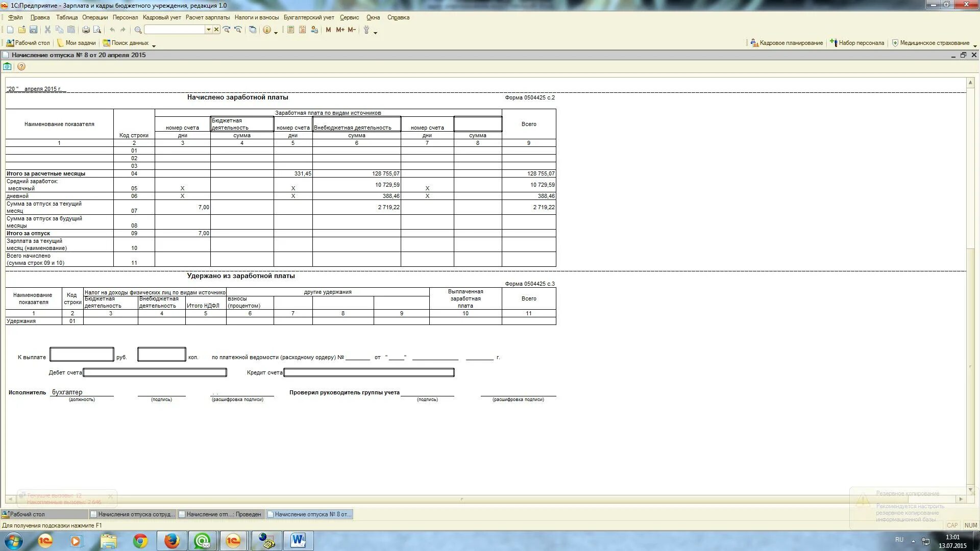Open the Print Preview icon
Image resolution: width=980 pixels, height=551 pixels.
[x=97, y=30]
